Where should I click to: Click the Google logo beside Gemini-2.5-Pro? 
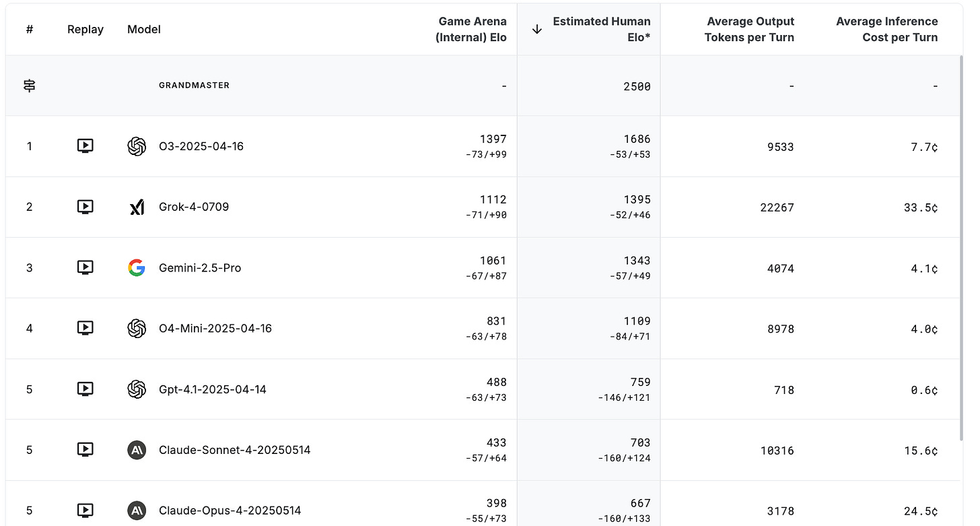(x=137, y=267)
